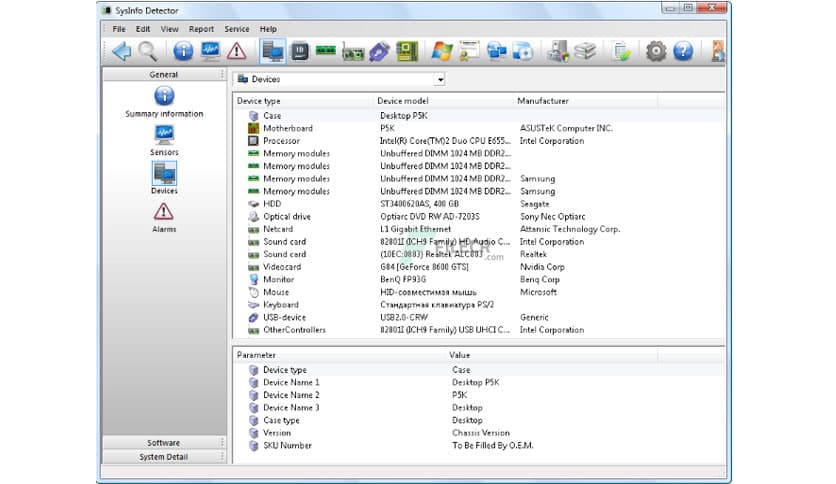Click the purple USB plug toolbar icon
836x484 pixels.
380,51
